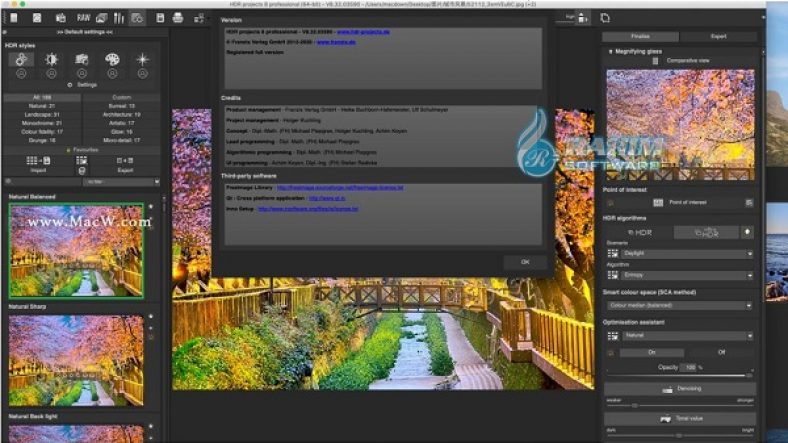The width and height of the screenshot is (788, 443).
Task: Click OK in the about dialog
Action: [525, 262]
